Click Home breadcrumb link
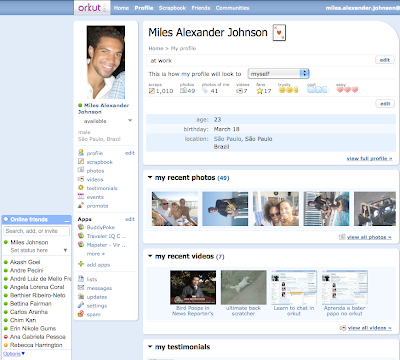 click(156, 48)
